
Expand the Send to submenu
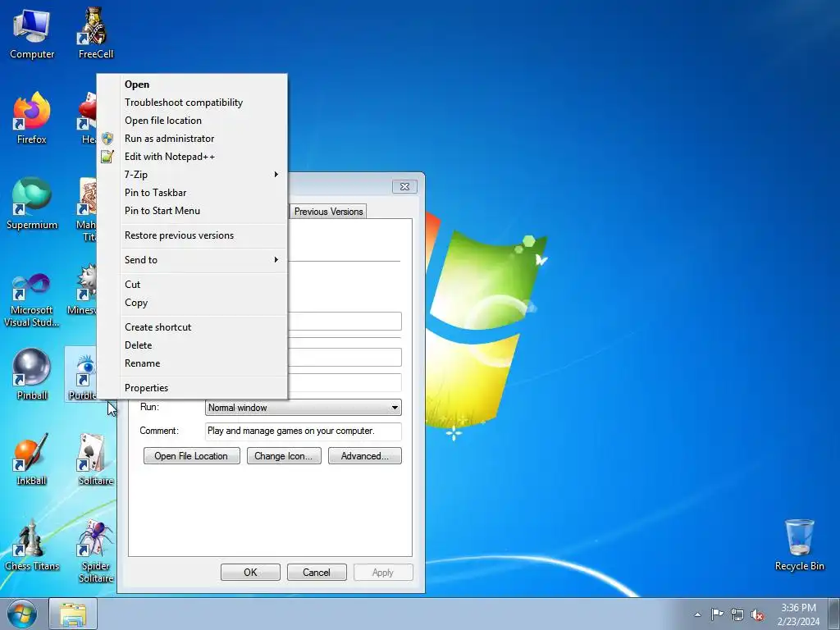point(192,260)
